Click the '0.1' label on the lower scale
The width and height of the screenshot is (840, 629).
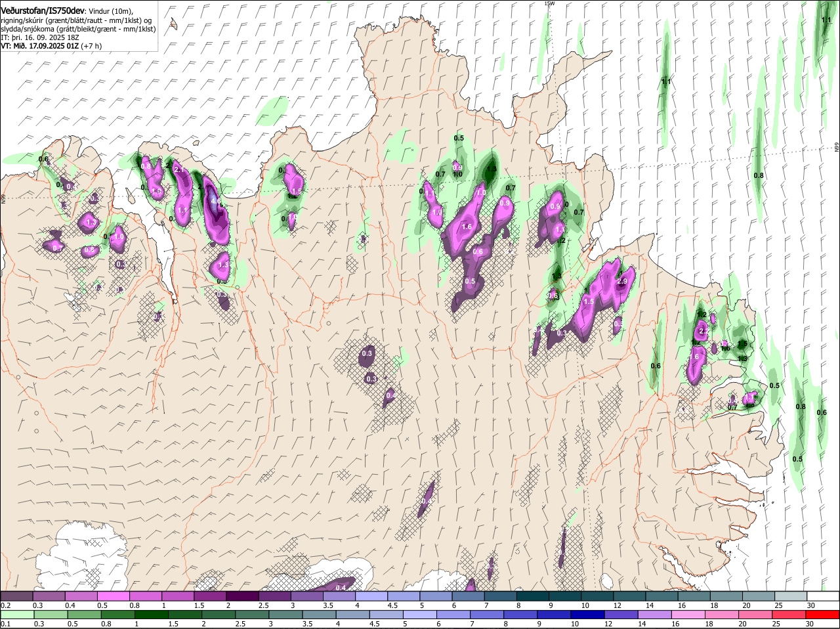(x=5, y=624)
